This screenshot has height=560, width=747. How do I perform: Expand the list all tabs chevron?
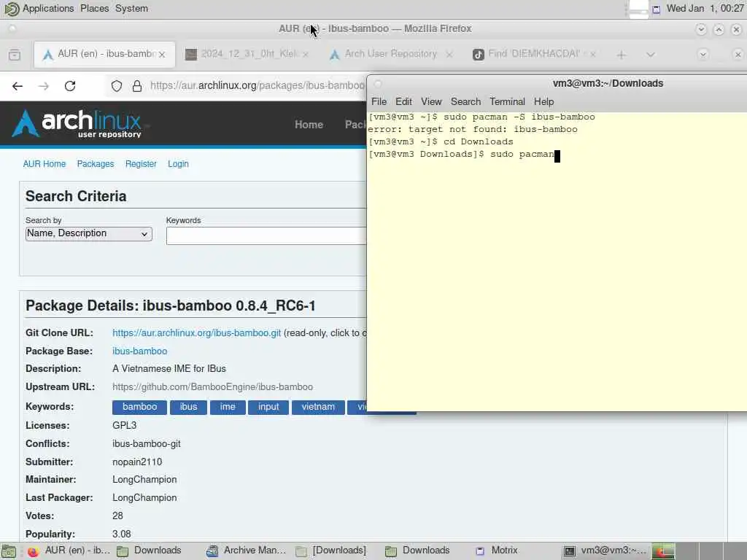click(651, 54)
